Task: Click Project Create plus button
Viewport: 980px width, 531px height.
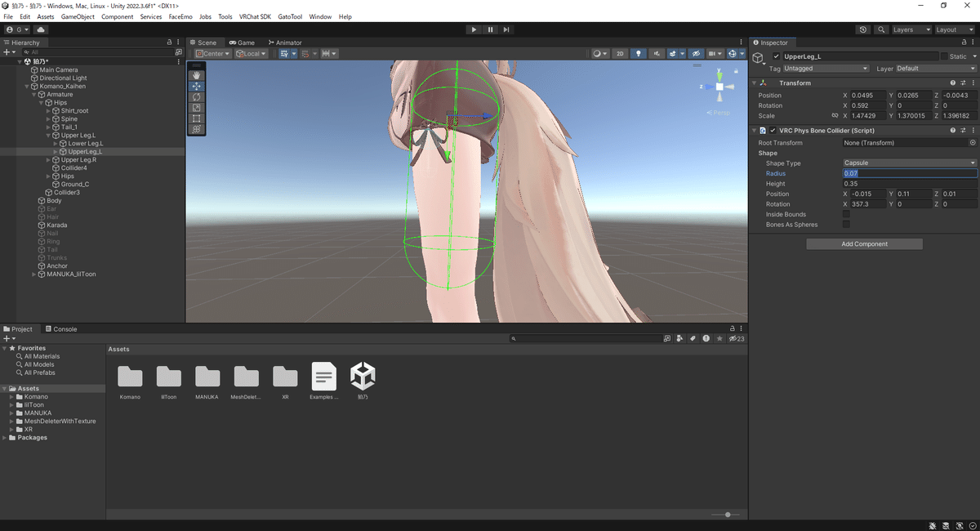Action: point(9,338)
